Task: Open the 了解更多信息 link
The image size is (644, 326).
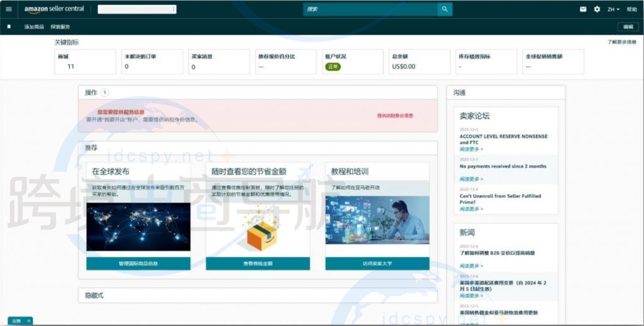Action: coord(622,42)
